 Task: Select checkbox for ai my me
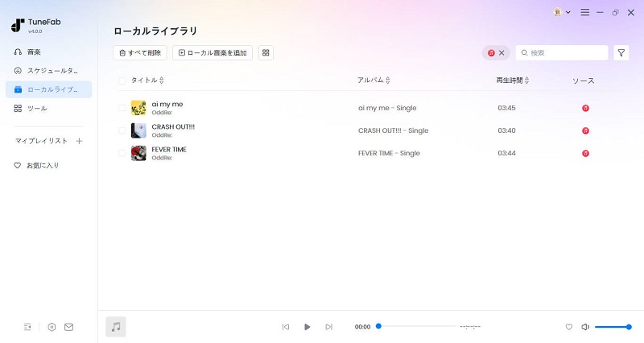click(122, 108)
